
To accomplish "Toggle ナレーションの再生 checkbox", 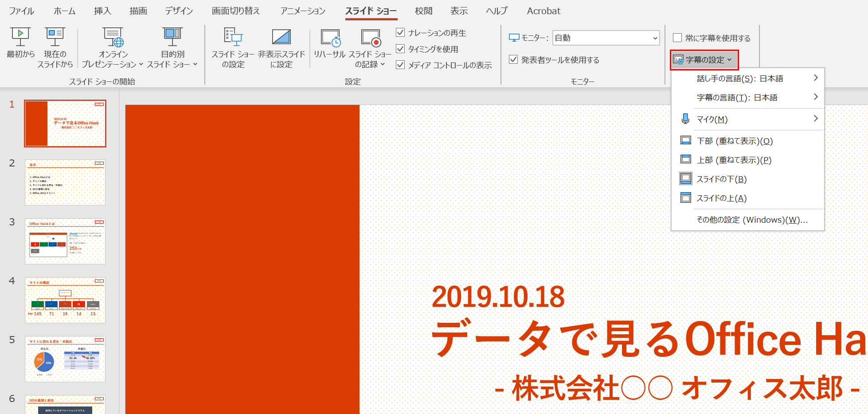I will pos(400,32).
